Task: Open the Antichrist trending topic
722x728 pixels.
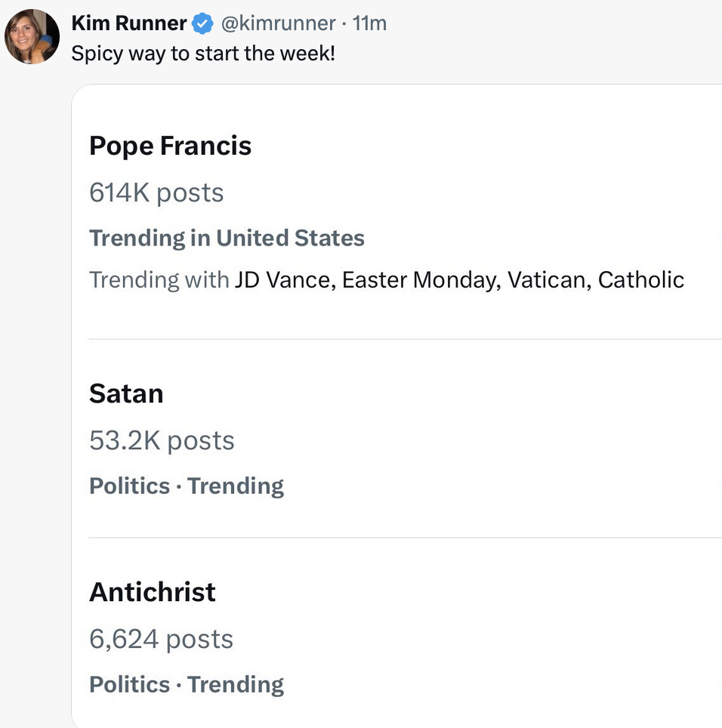Action: click(152, 592)
